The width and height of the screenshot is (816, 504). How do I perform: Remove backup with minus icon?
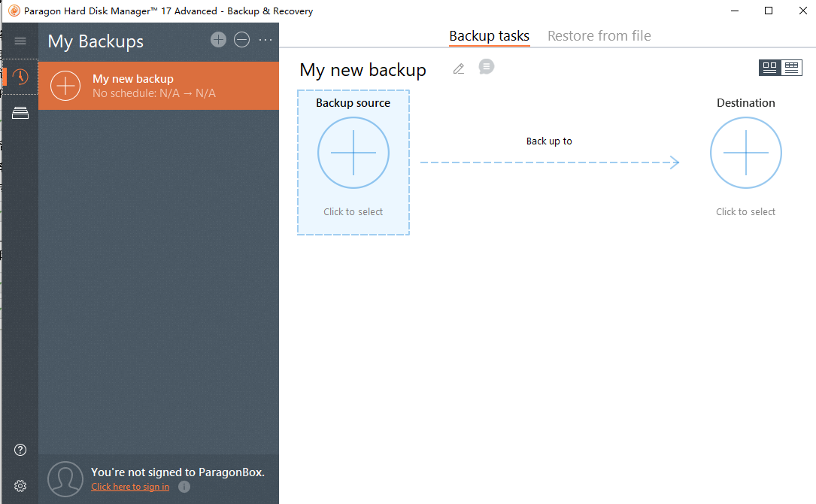[241, 40]
